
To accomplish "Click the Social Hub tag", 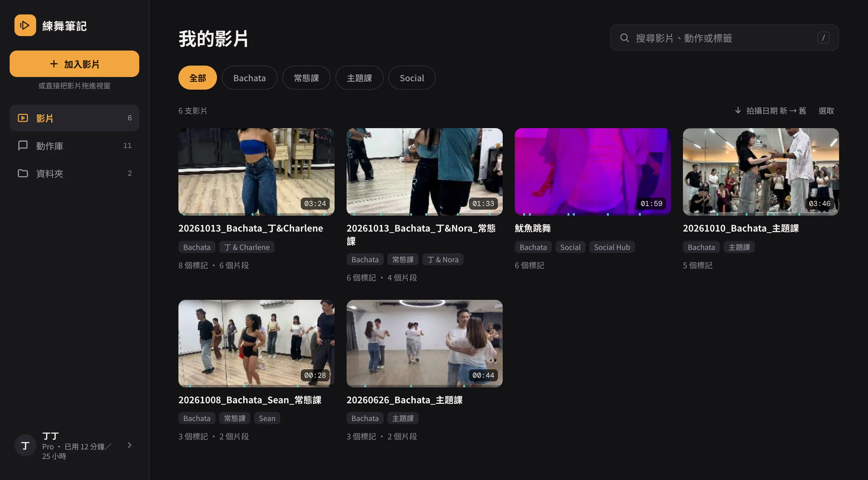I will pos(612,247).
